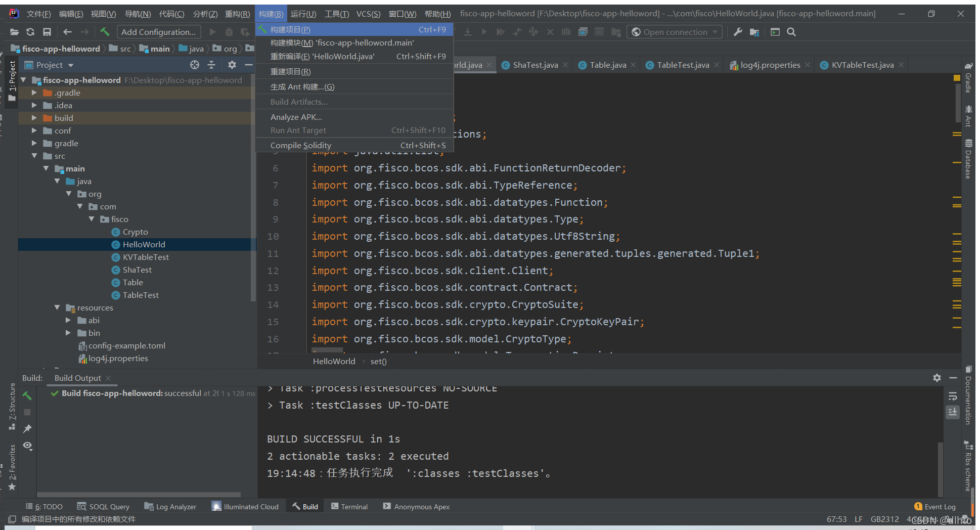Open the Terminal tool window
980x530 pixels.
(x=349, y=507)
